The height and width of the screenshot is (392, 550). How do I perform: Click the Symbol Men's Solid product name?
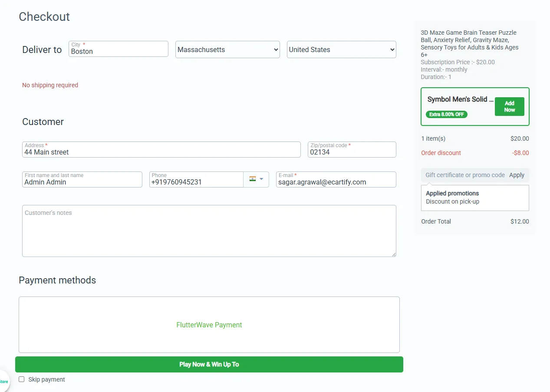point(460,99)
